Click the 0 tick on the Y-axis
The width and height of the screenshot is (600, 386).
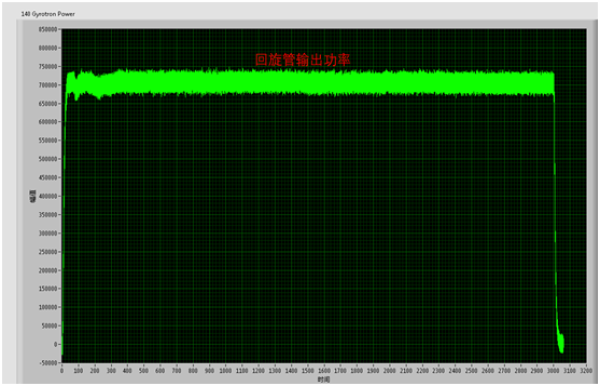(55, 344)
